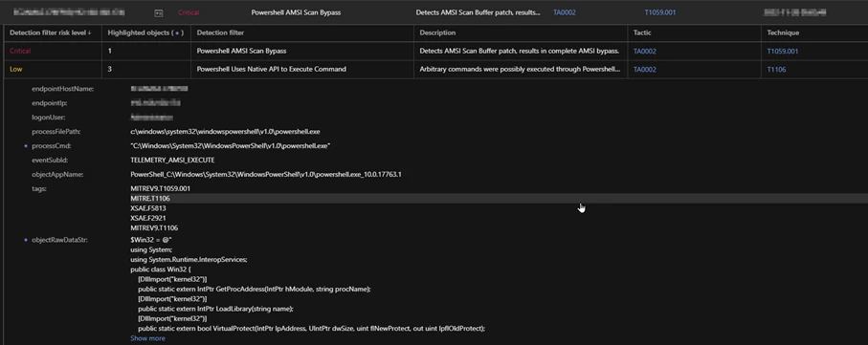This screenshot has width=868, height=345.
Task: Click the Tactic column header
Action: click(x=643, y=33)
